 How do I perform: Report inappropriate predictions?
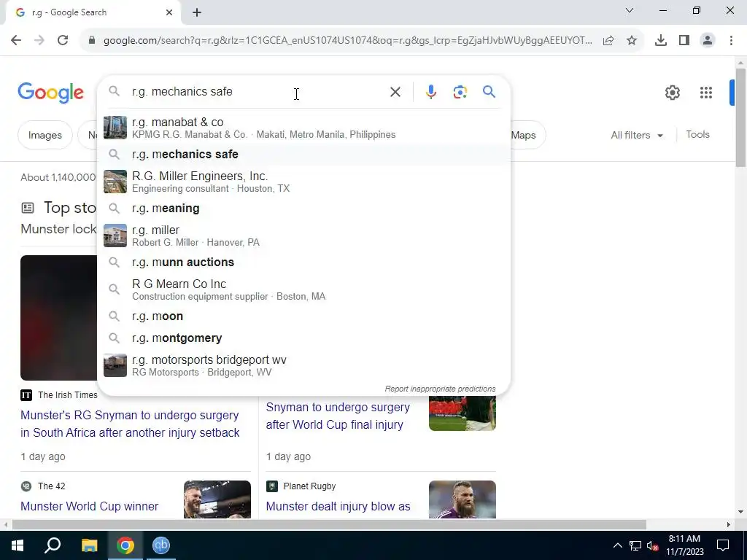click(x=440, y=389)
